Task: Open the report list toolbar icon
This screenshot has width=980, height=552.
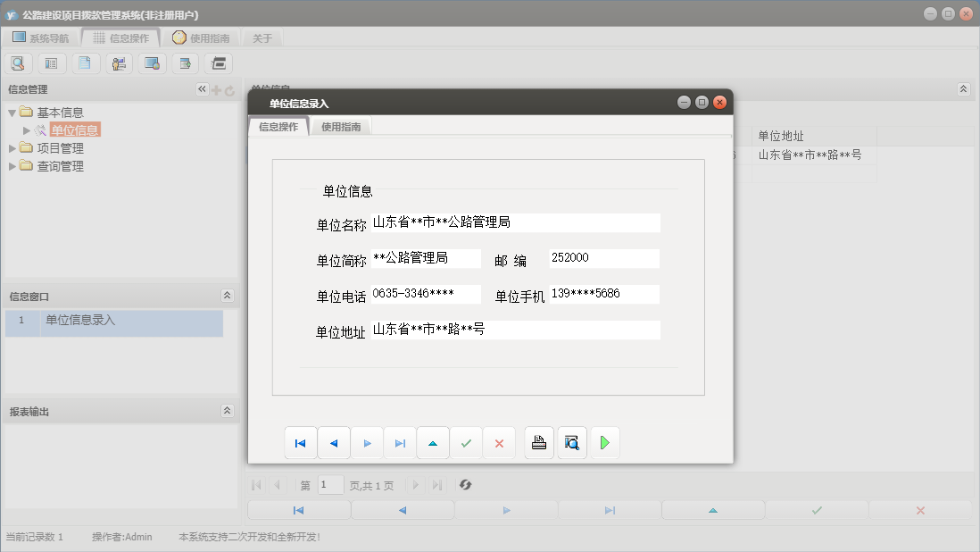Action: [51, 63]
